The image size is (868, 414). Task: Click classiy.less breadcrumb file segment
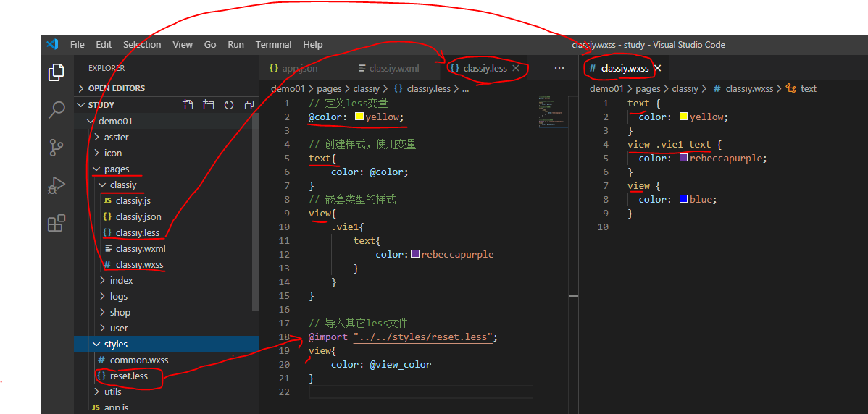click(428, 88)
